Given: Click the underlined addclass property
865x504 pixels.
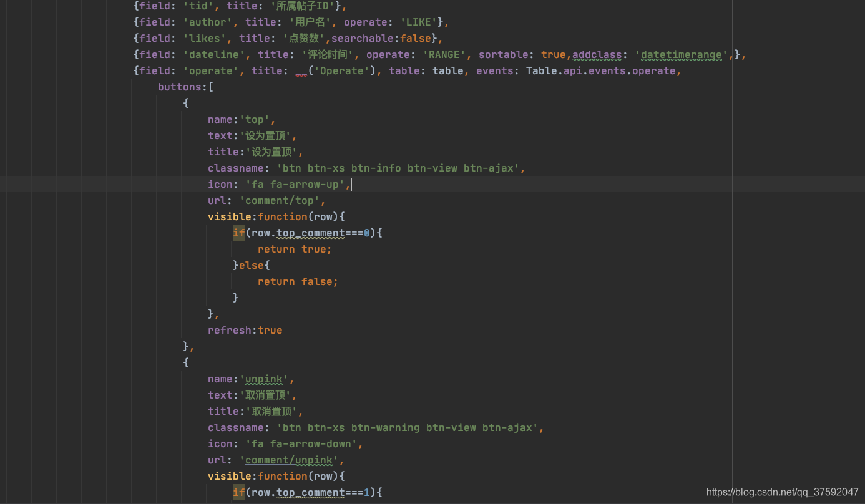Looking at the screenshot, I should click(x=597, y=55).
